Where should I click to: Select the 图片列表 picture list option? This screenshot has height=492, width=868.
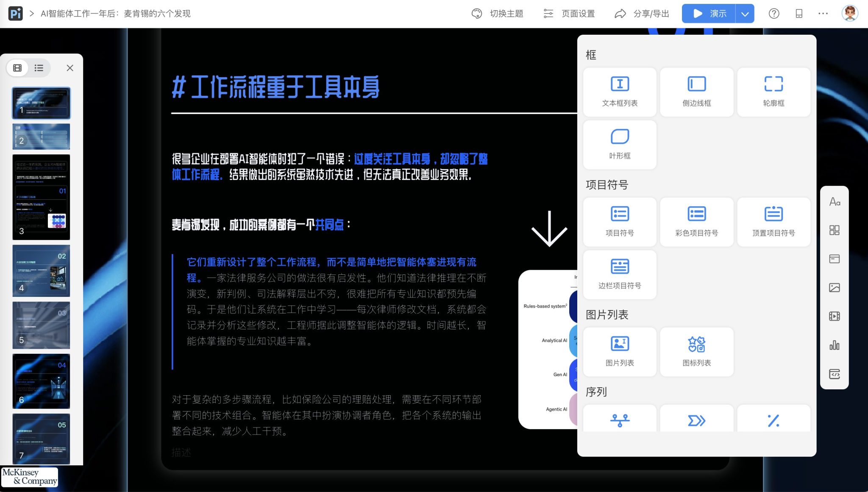[619, 351]
